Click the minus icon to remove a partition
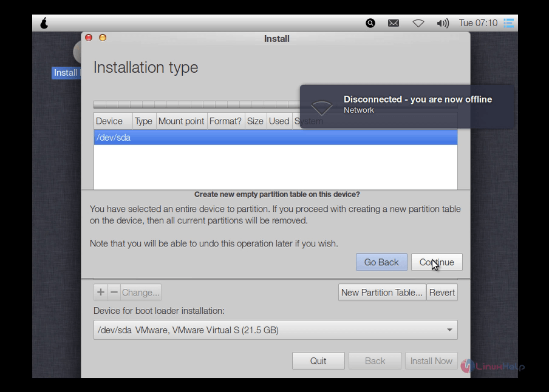The width and height of the screenshot is (549, 392). 114,292
